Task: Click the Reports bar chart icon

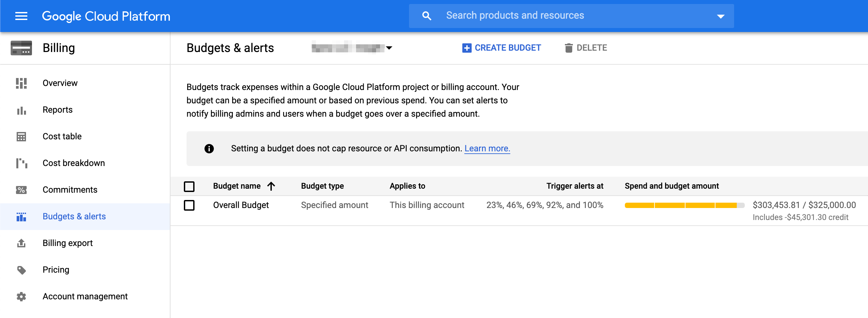Action: coord(21,110)
